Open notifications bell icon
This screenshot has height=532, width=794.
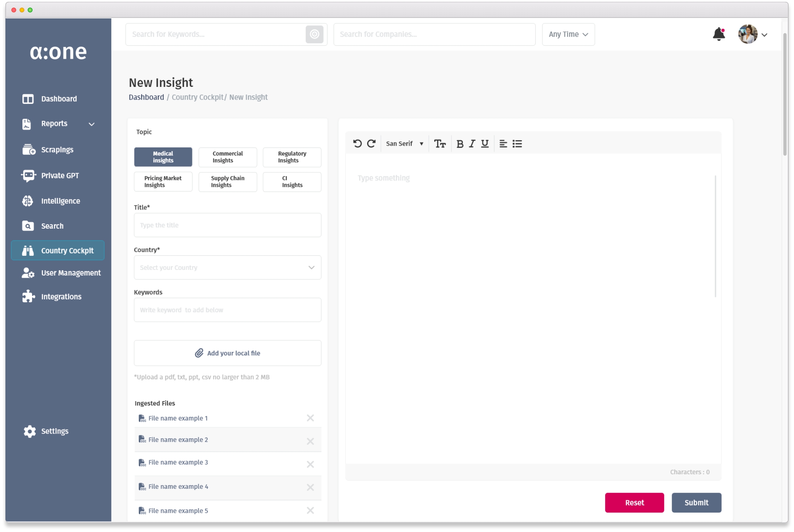[718, 34]
